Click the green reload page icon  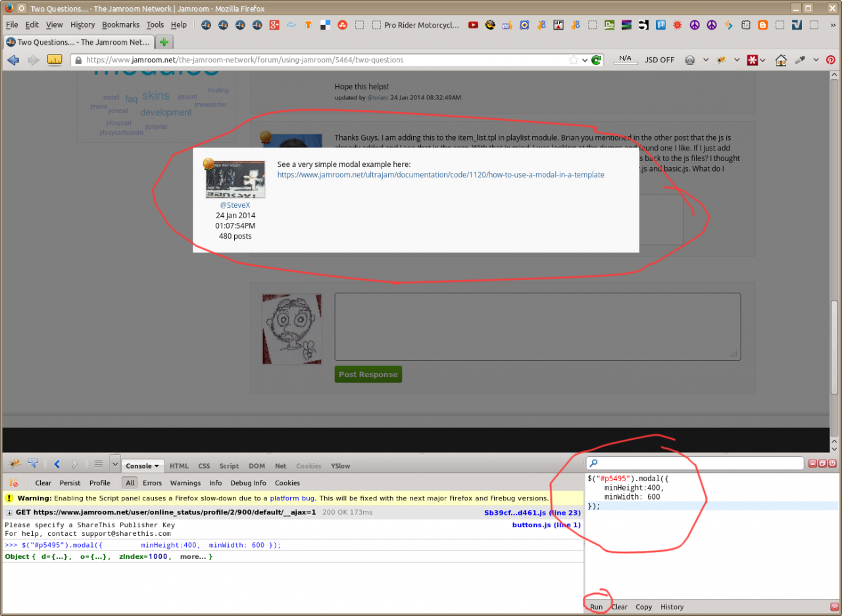[596, 60]
